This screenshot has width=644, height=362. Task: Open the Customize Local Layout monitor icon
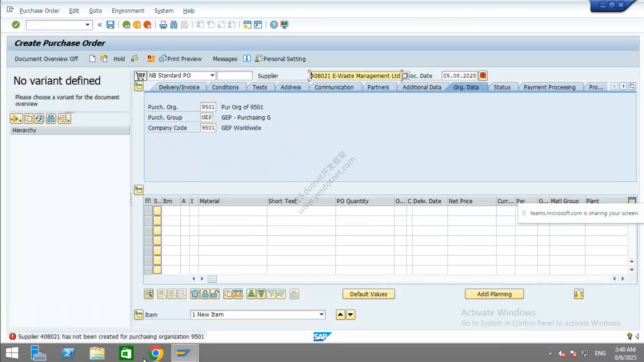[284, 25]
